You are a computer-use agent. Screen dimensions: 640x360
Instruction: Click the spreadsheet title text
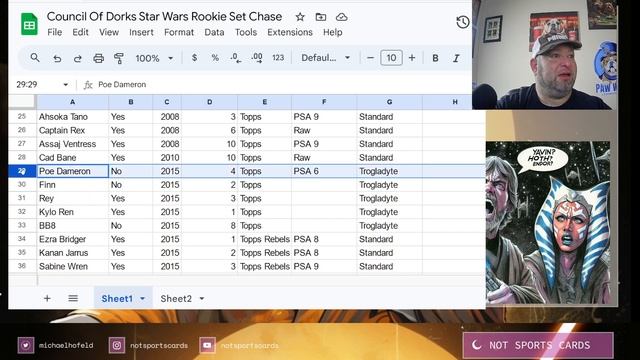[164, 17]
